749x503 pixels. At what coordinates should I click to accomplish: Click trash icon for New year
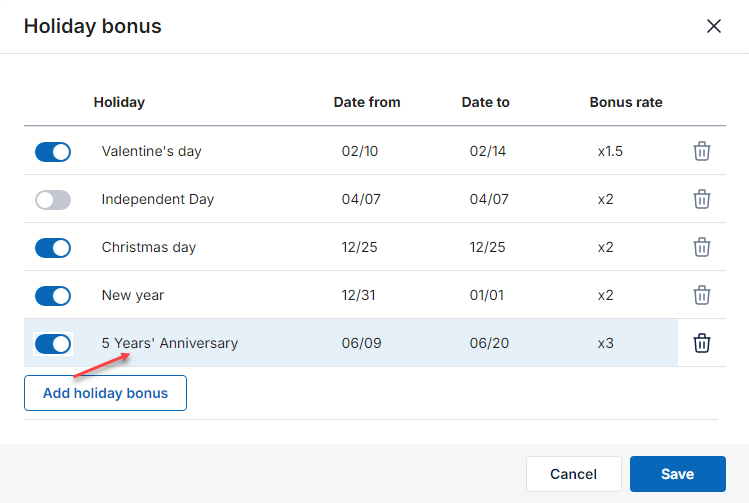[x=701, y=295]
